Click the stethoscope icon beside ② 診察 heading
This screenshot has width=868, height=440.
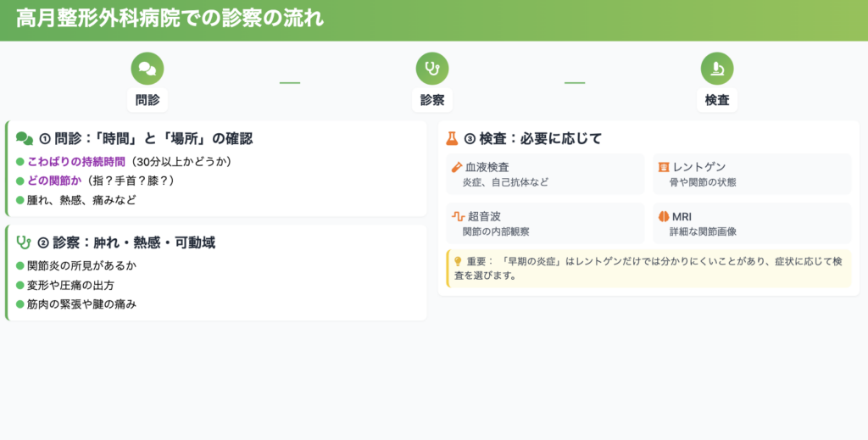pyautogui.click(x=25, y=242)
